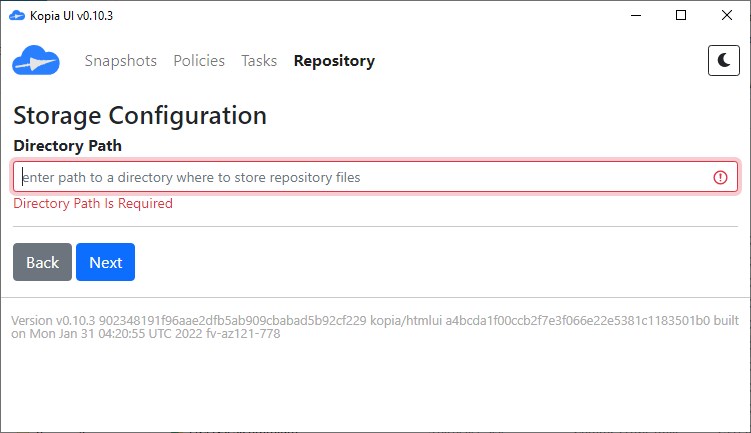
Task: Click the 'Version v0.10.3' footer text
Action: (x=52, y=320)
